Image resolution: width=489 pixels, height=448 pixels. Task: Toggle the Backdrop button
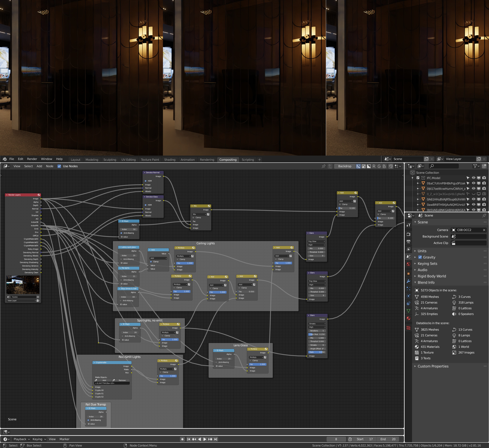pyautogui.click(x=344, y=166)
